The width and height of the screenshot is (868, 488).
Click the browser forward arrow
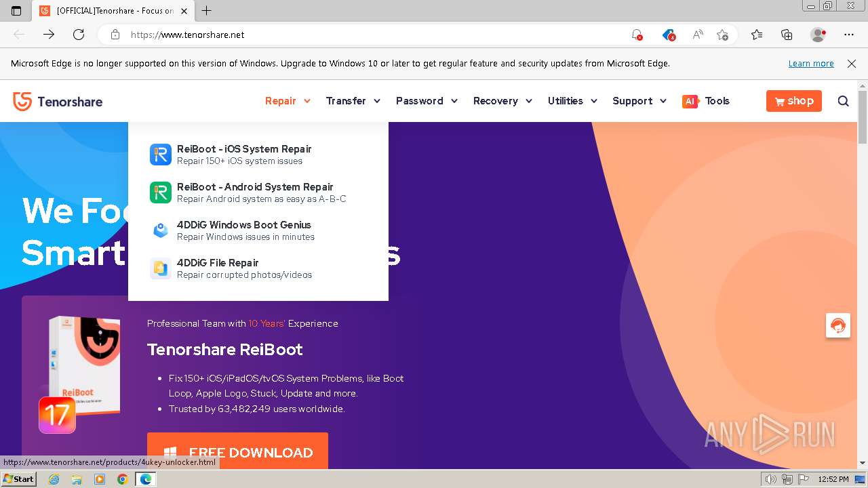(49, 35)
